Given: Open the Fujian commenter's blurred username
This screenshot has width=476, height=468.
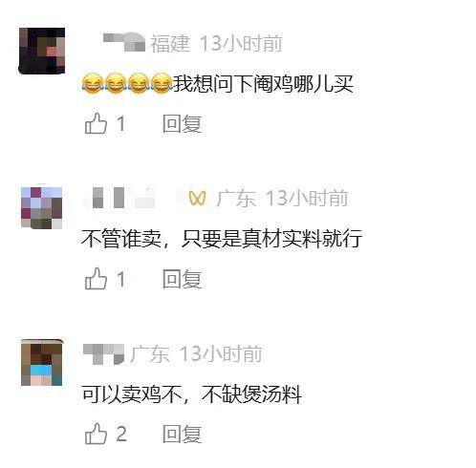Looking at the screenshot, I should (124, 41).
